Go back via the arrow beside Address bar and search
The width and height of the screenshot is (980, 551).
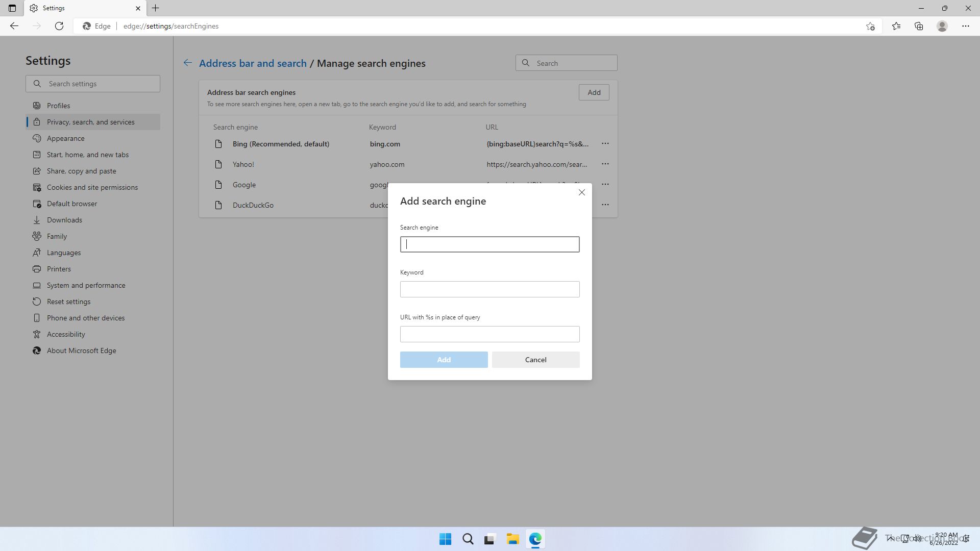(188, 63)
